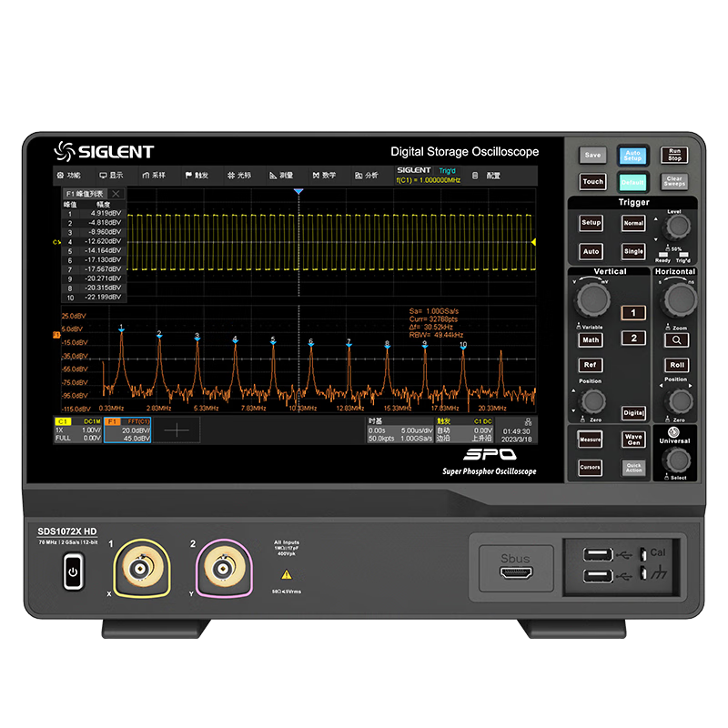Toggle channel 1 button
This screenshot has width=728, height=728.
(x=633, y=313)
